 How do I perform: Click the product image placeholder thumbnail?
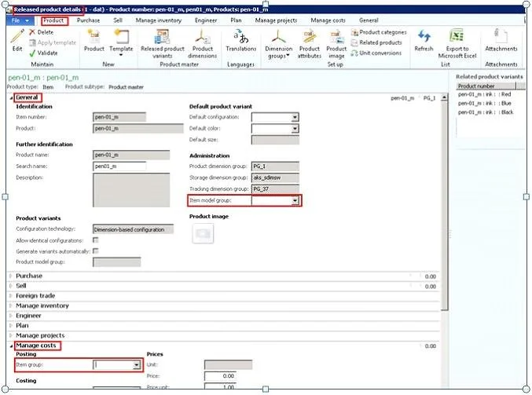pos(203,233)
